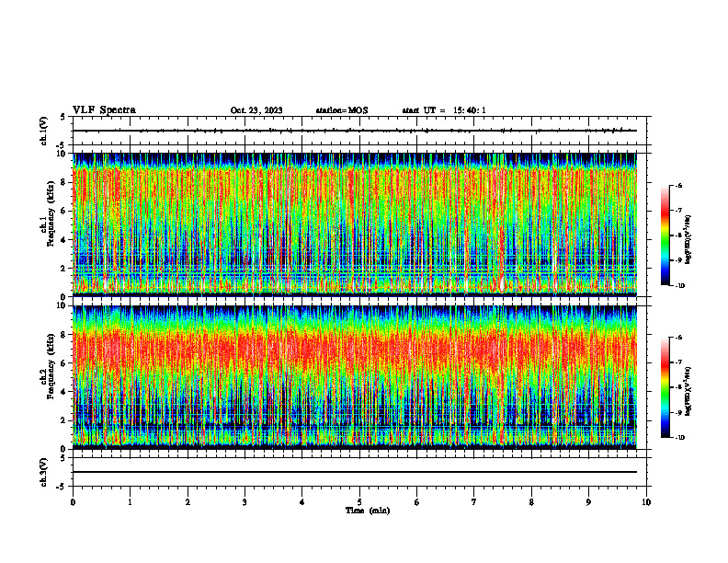The image size is (728, 563).
Task: Click the time axis tick label '8'
Action: pyautogui.click(x=531, y=502)
